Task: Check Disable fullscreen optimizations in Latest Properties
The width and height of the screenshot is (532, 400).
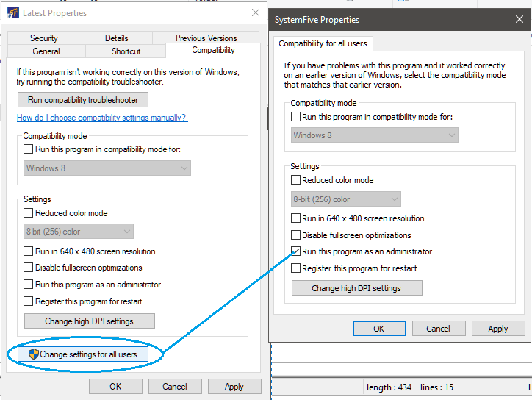Action: coord(29,268)
